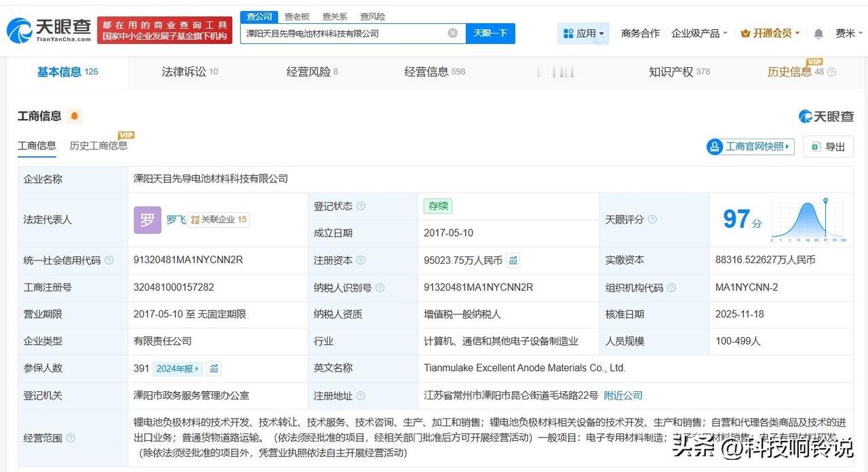Click the registration number 320481000157282
Viewport: 868px width, 472px height.
click(x=174, y=288)
